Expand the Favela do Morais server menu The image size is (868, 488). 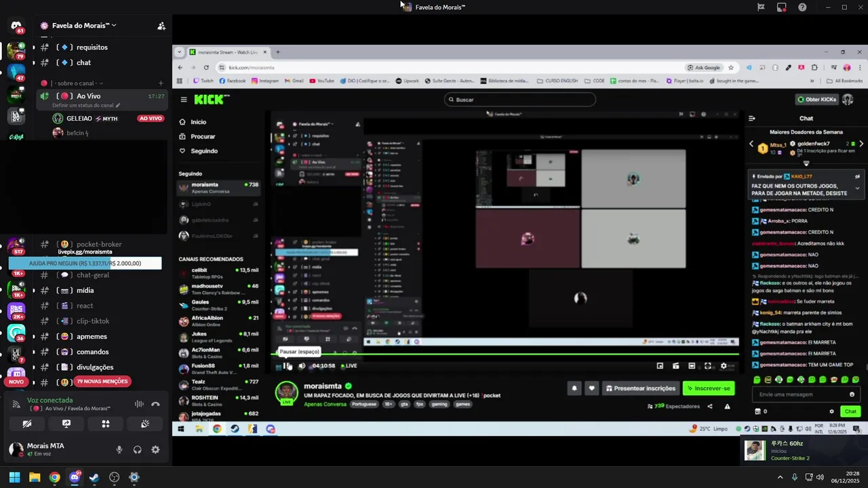[x=84, y=26]
